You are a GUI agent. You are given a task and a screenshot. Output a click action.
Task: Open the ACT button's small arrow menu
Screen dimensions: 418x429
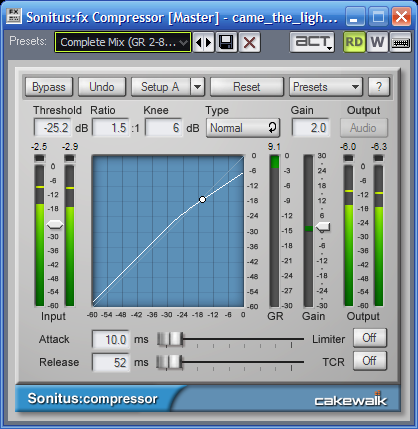click(x=330, y=48)
